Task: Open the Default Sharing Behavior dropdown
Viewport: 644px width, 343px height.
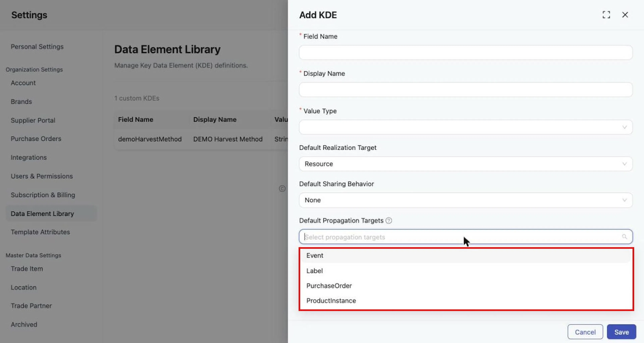Action: [x=466, y=200]
